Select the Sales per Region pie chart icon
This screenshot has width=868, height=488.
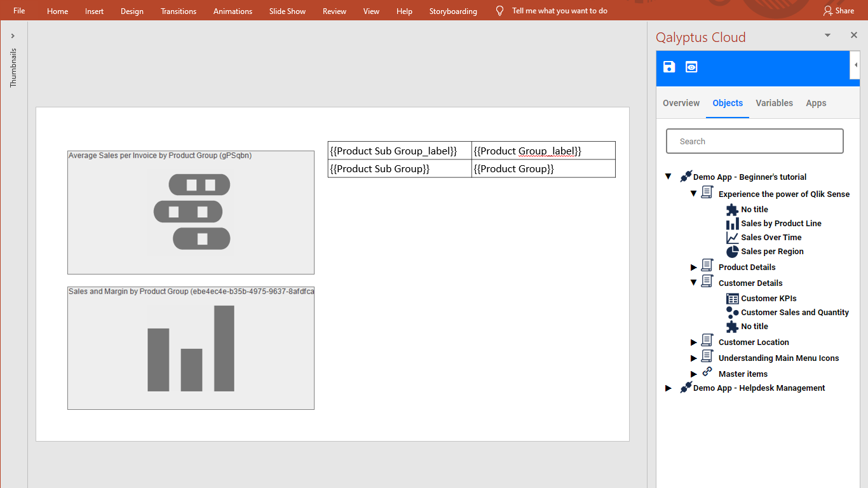pos(732,252)
